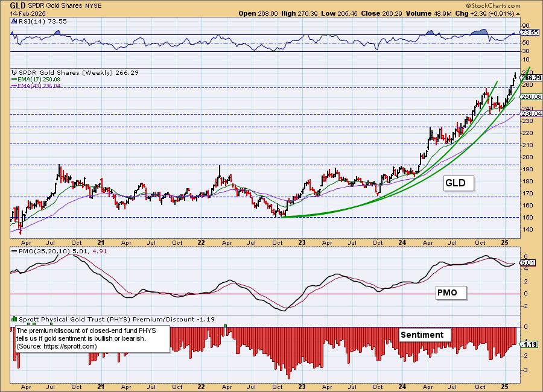Click the up triangle beside the Chg value
The height and width of the screenshot is (392, 543).
pyautogui.click(x=518, y=14)
